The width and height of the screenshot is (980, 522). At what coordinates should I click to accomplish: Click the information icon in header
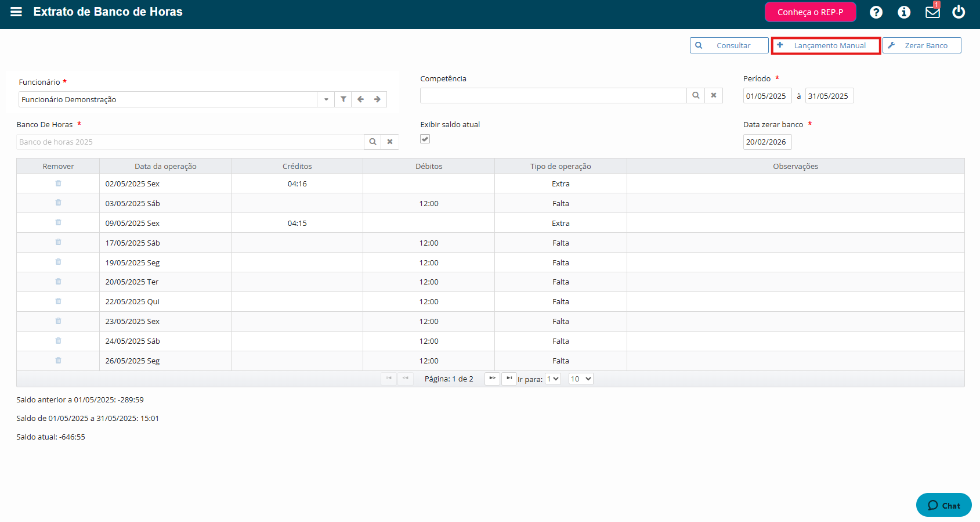pos(904,12)
